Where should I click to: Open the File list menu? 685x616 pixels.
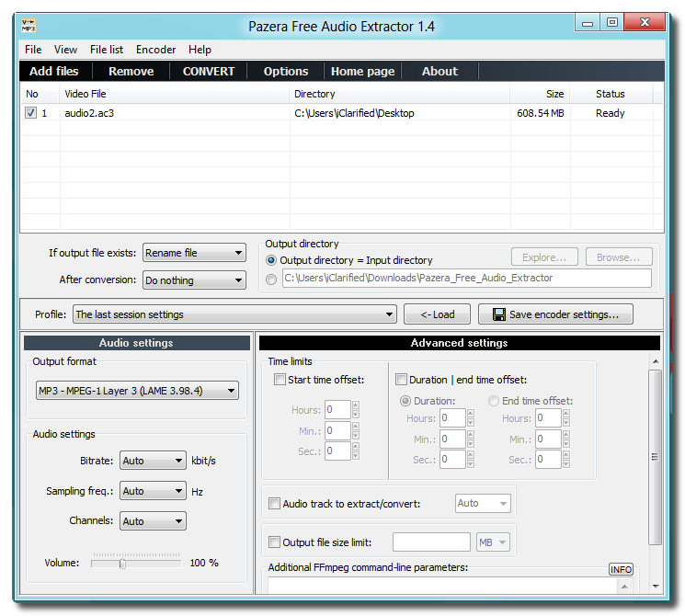point(107,50)
